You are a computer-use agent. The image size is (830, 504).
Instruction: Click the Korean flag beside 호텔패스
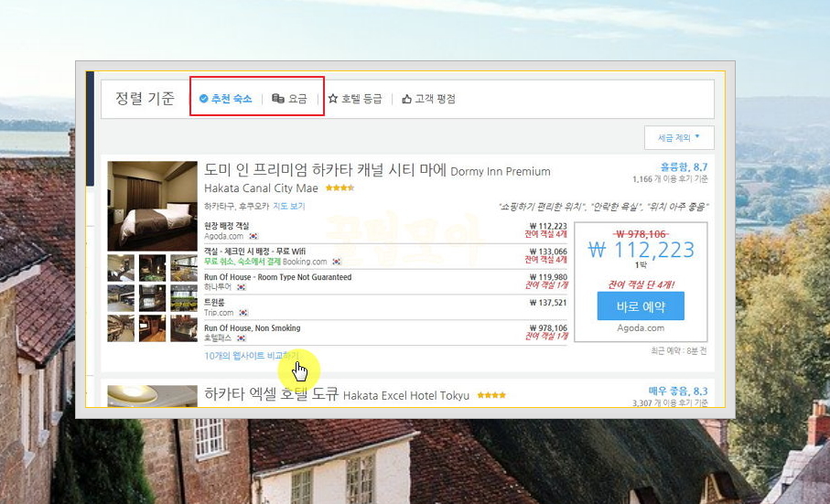tap(242, 338)
